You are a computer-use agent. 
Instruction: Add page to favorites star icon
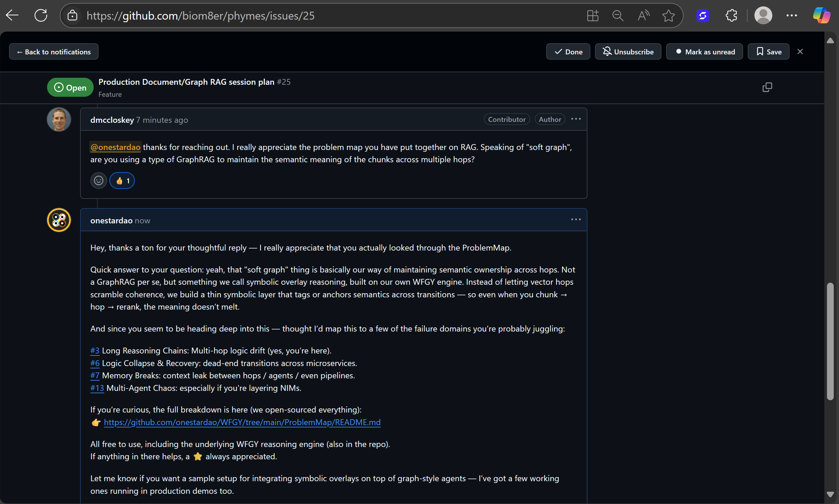pos(668,15)
